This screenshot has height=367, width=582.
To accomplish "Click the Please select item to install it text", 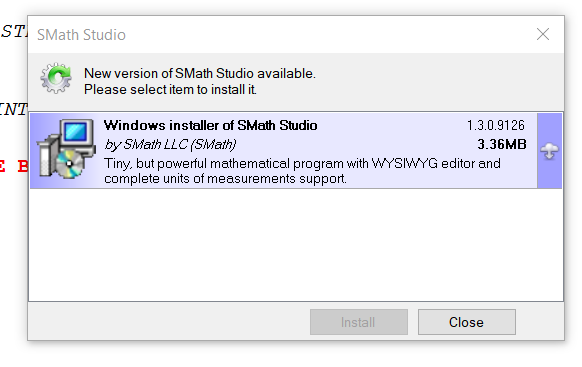I will pos(170,89).
